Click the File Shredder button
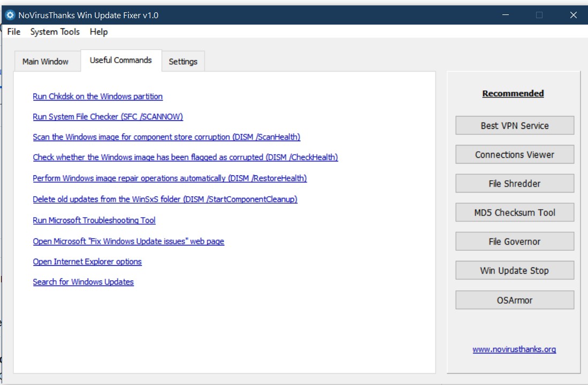Image resolution: width=588 pixels, height=385 pixels. (x=515, y=183)
